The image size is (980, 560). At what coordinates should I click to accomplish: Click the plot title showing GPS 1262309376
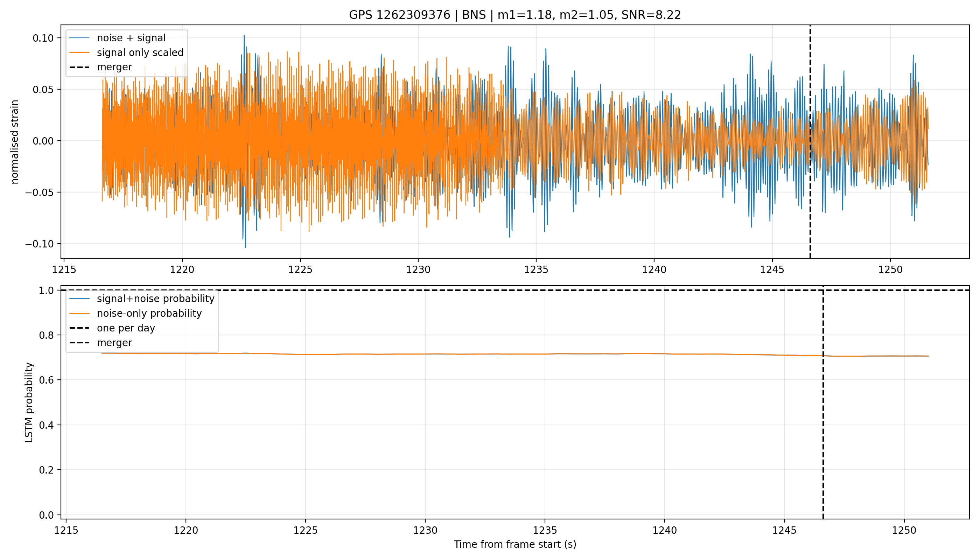514,15
